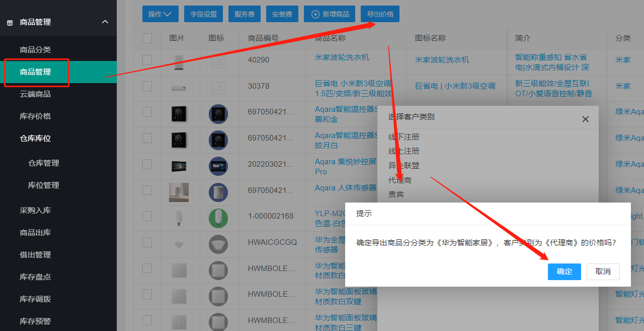
Task: Click round sensor icon in Aqara 人体传感器 row
Action: (218, 192)
